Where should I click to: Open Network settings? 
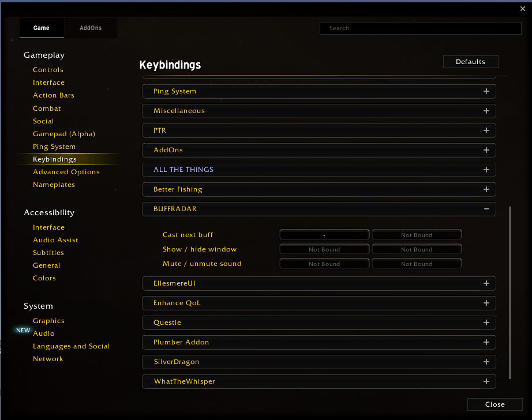48,359
